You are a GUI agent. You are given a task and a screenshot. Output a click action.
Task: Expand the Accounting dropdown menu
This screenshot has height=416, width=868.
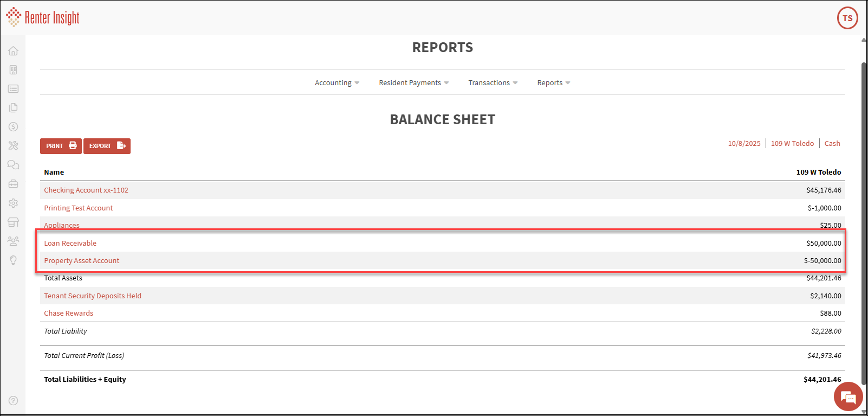(x=336, y=83)
